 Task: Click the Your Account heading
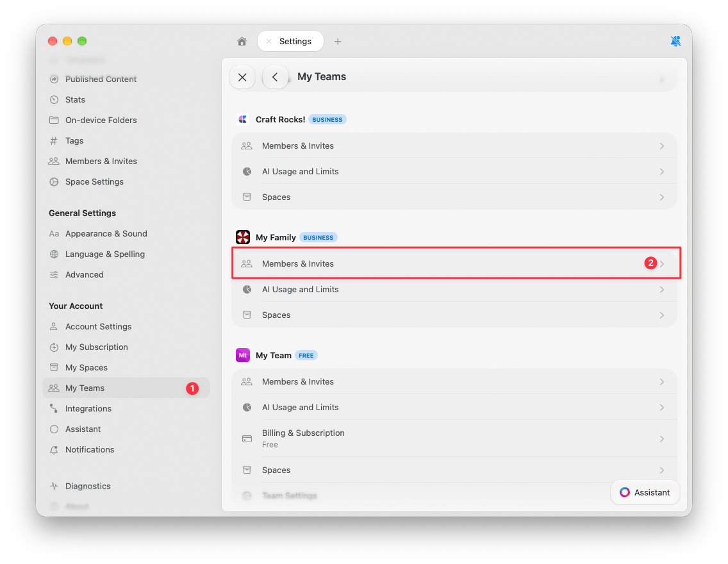point(76,306)
